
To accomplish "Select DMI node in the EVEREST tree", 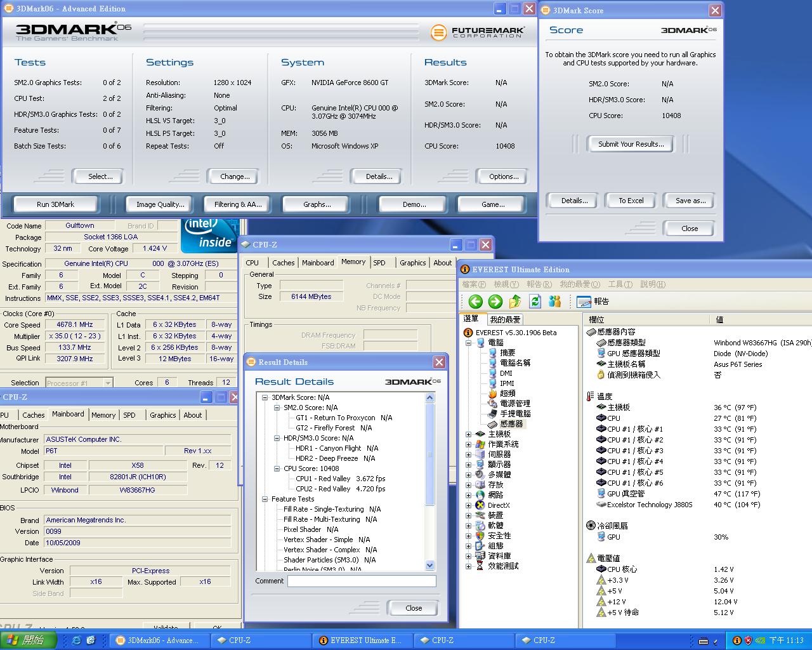I will pyautogui.click(x=506, y=373).
